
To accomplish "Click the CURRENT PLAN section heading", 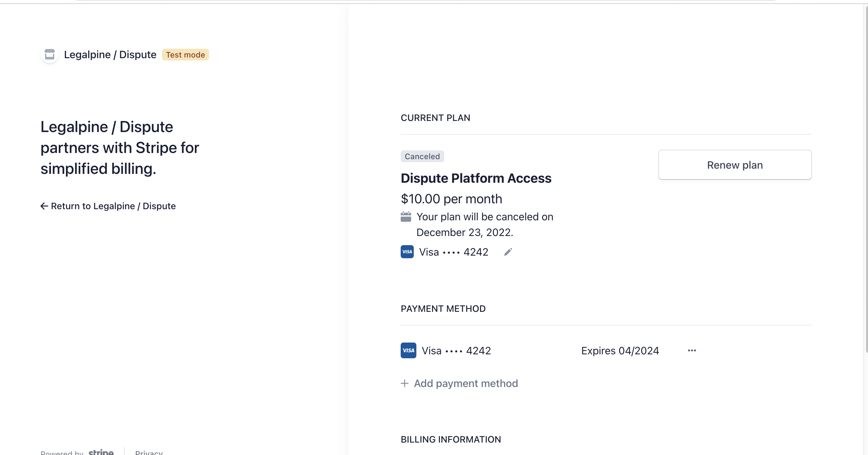I will coord(435,118).
